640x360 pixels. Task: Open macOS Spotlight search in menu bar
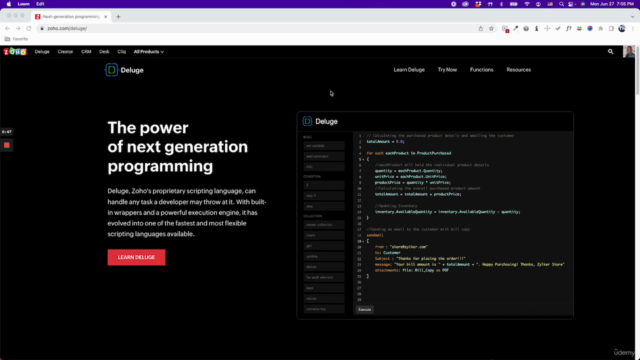[x=561, y=4]
